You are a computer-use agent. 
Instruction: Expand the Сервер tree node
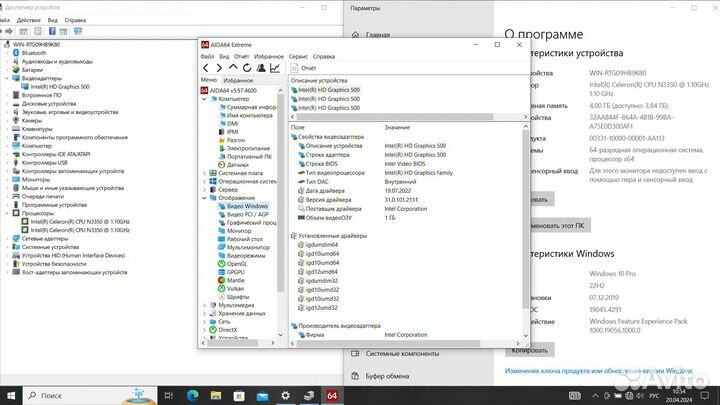tap(204, 190)
